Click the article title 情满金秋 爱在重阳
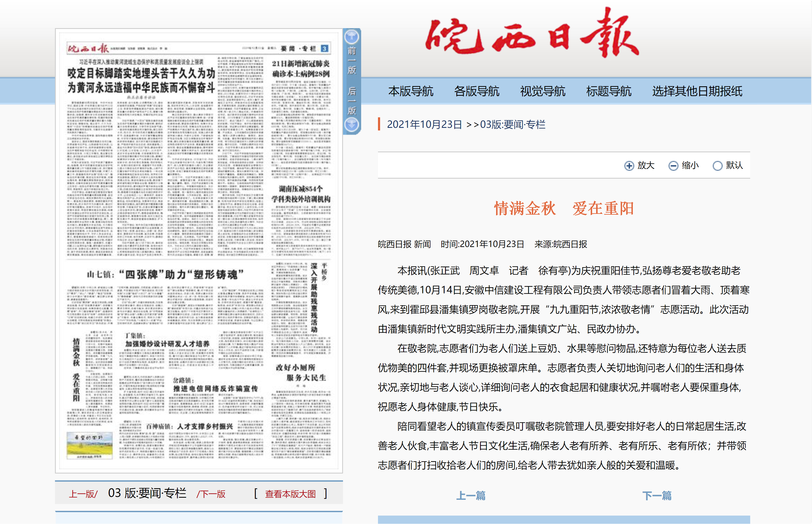The width and height of the screenshot is (812, 524). pos(564,208)
